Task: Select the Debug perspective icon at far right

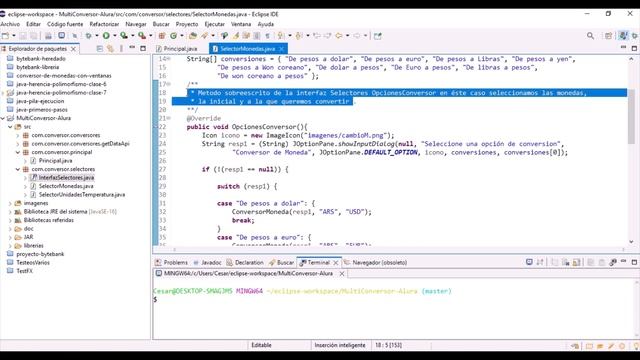Action: pos(635,36)
